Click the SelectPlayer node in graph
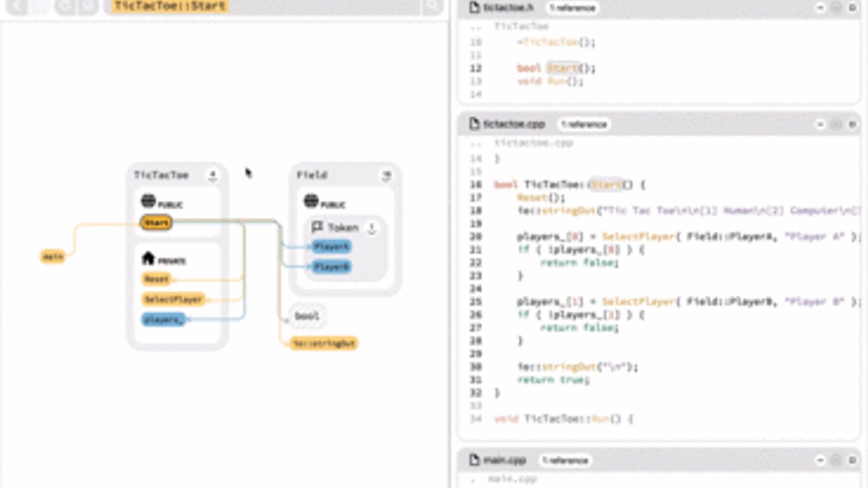868x488 pixels. [174, 300]
